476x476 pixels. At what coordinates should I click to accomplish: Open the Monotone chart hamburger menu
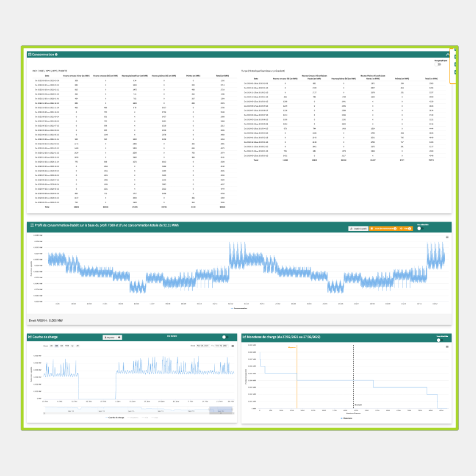(447, 346)
